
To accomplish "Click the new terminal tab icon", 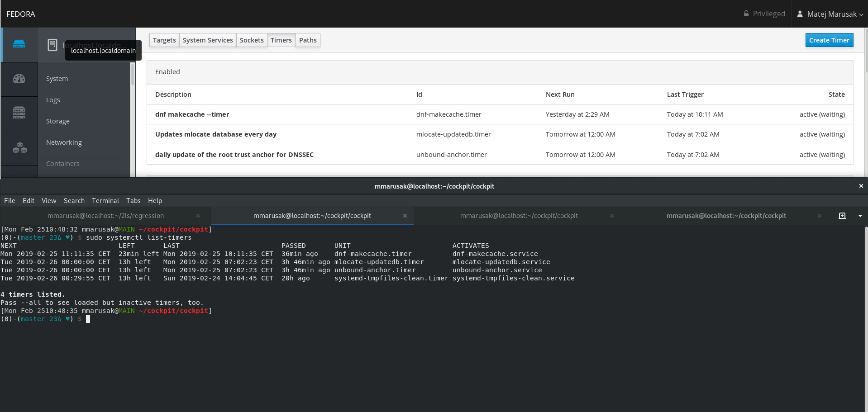I will 842,216.
